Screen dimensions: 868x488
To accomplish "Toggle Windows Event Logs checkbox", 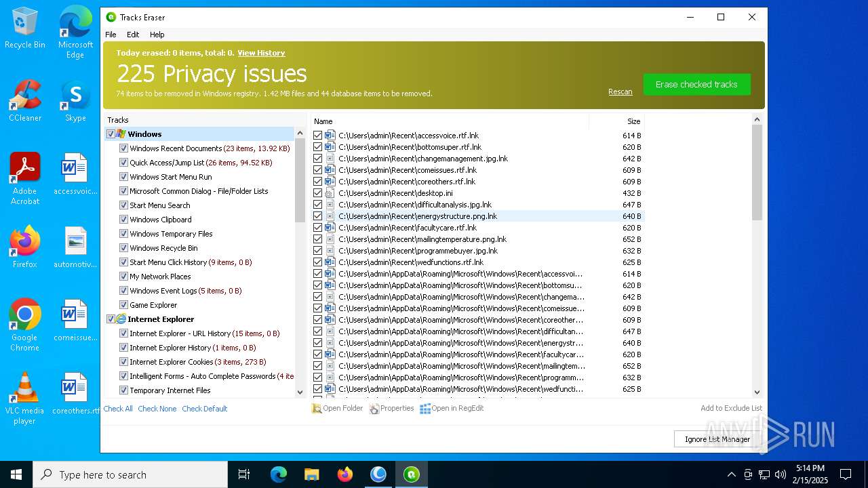I will (x=123, y=290).
